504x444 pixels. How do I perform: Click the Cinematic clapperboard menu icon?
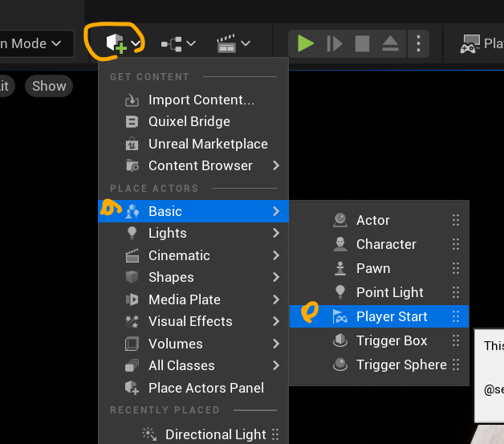coord(132,255)
